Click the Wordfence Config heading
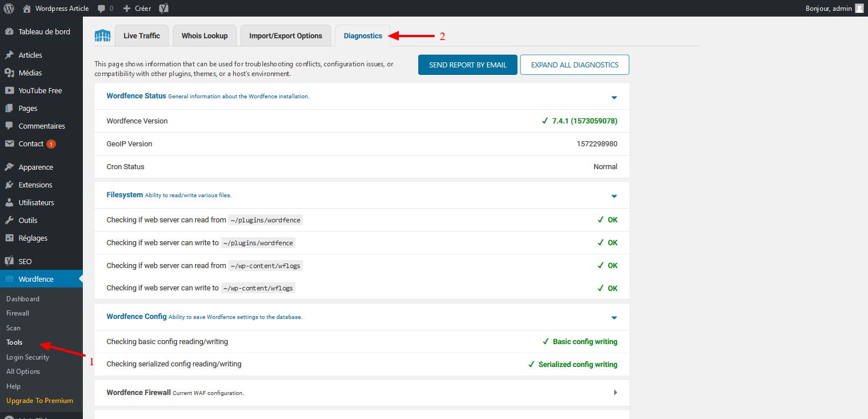 pos(137,317)
